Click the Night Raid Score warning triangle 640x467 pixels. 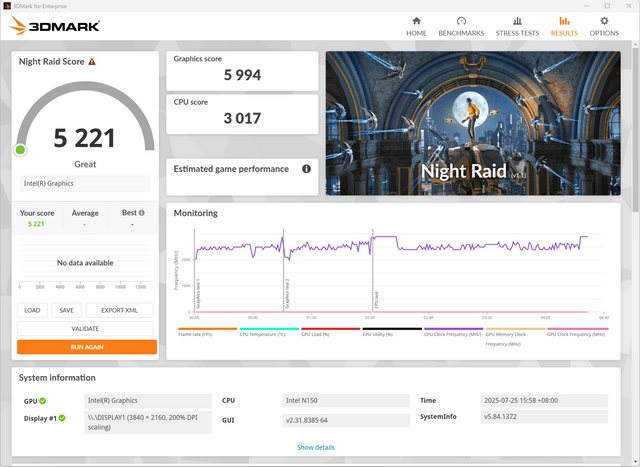[92, 62]
